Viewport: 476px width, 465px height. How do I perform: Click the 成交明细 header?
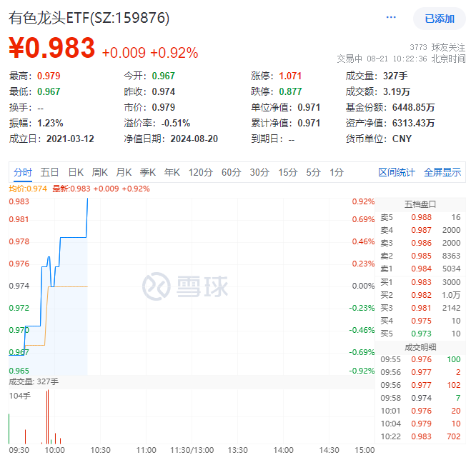pyautogui.click(x=420, y=347)
